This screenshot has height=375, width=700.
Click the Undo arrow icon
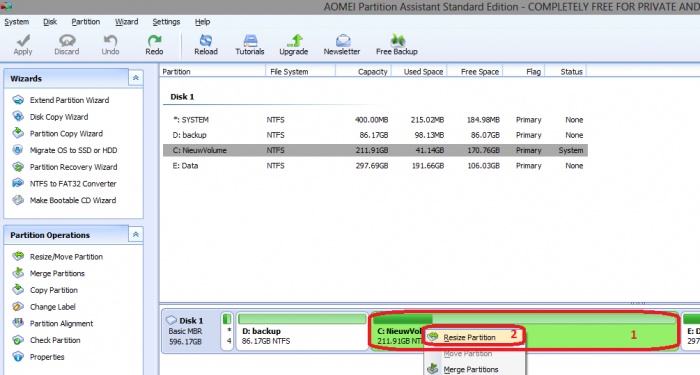tap(110, 40)
